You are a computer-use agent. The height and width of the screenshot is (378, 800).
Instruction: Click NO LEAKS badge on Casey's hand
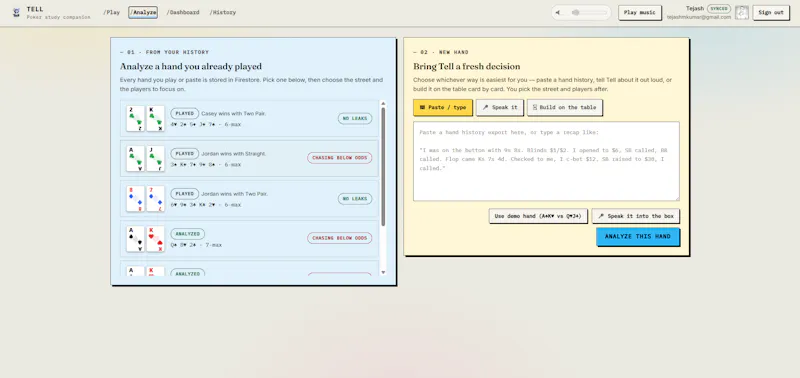click(355, 118)
